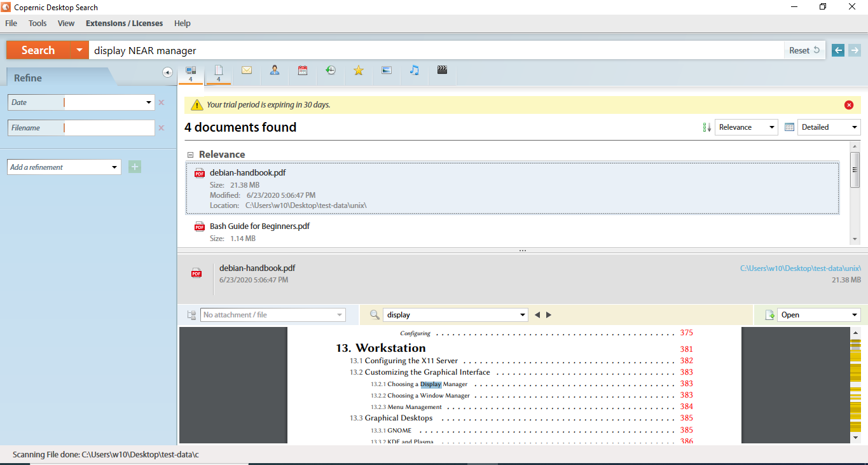Viewport: 868px width, 465px height.
Task: Collapse the Relevance group
Action: click(190, 155)
